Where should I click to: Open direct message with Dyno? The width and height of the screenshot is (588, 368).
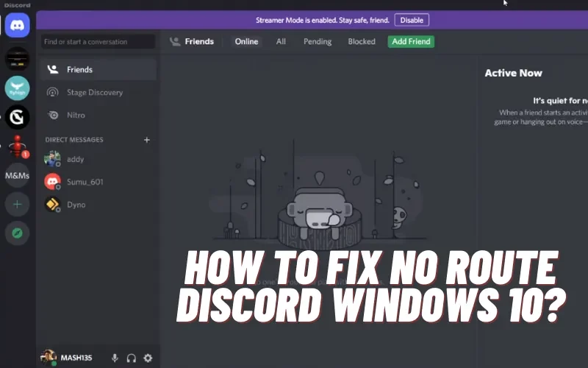point(98,205)
